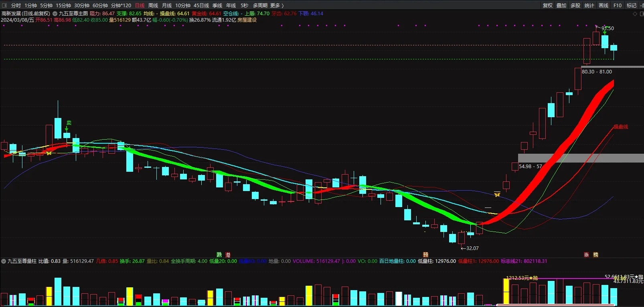The width and height of the screenshot is (644, 307).
Task: Click the yellow butterfly marker at chart left
Action: coord(49,153)
